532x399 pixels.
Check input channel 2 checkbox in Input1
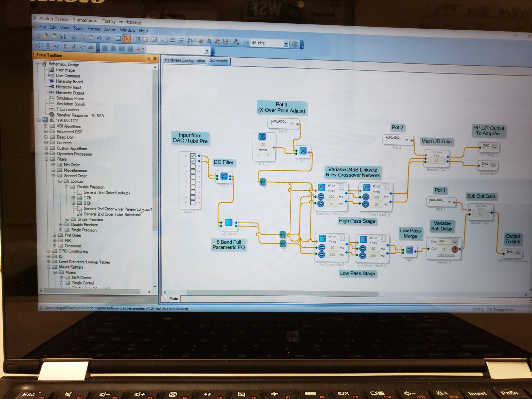tap(193, 166)
